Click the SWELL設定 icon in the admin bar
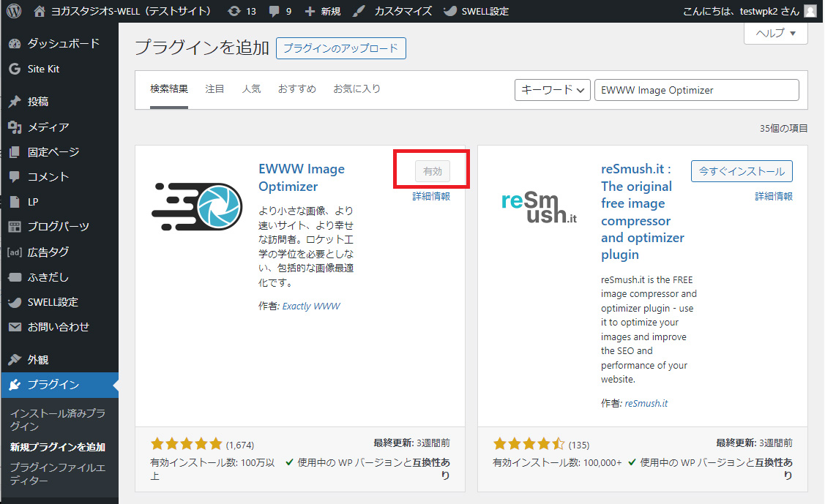This screenshot has width=825, height=504. (450, 11)
